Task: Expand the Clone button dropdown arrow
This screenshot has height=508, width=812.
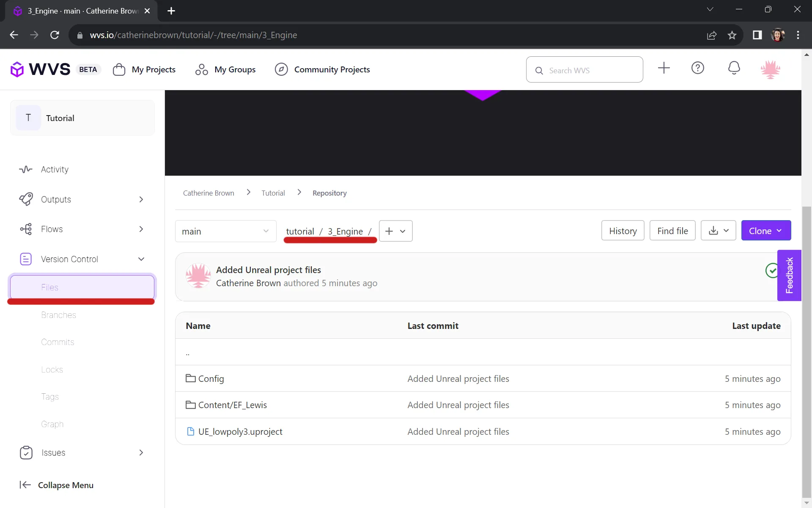Action: 780,230
